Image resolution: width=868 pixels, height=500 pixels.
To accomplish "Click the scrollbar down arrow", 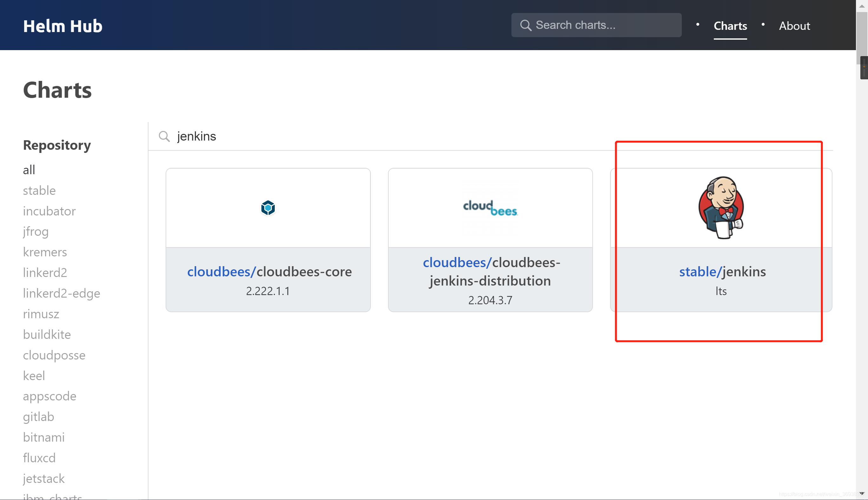I will 862,493.
